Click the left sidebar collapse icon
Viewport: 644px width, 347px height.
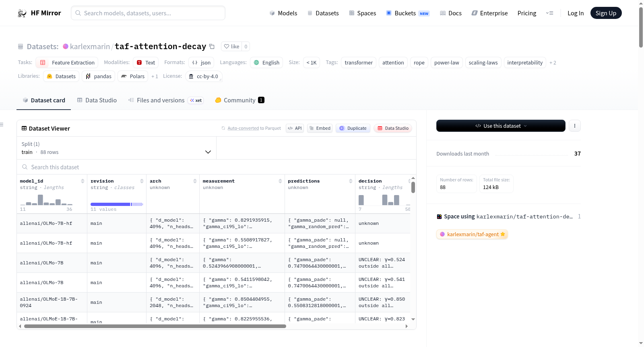click(2, 125)
